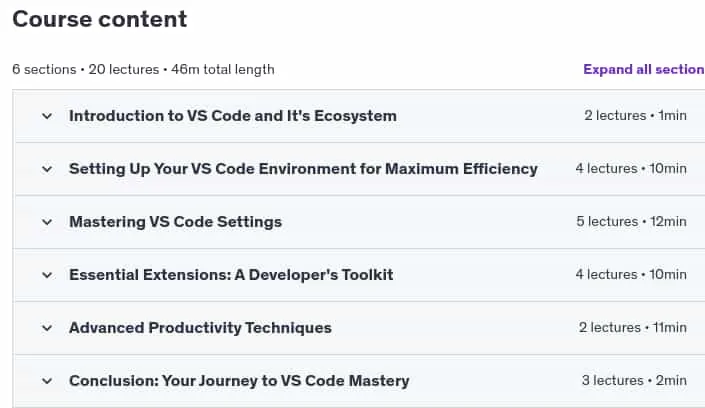Screen dimensions: 705x408
Task: Click the Expand all sections link
Action: tap(644, 69)
